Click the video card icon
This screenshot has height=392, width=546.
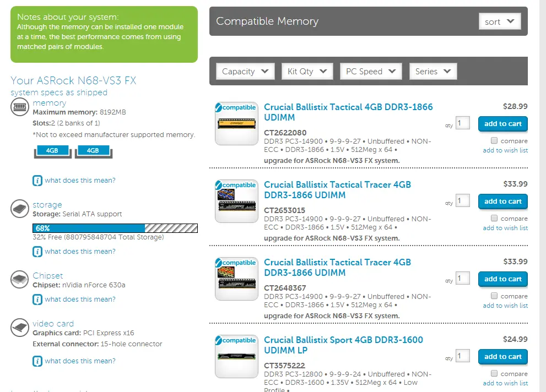point(20,328)
